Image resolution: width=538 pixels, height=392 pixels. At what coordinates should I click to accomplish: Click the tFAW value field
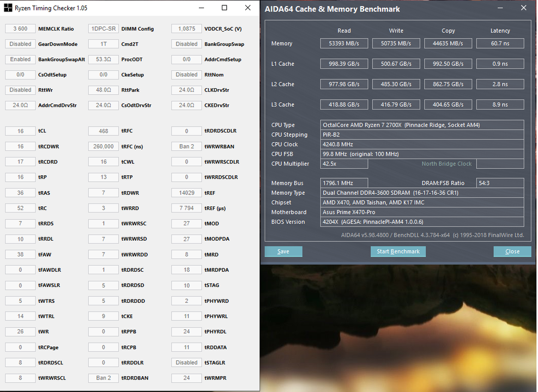point(20,255)
